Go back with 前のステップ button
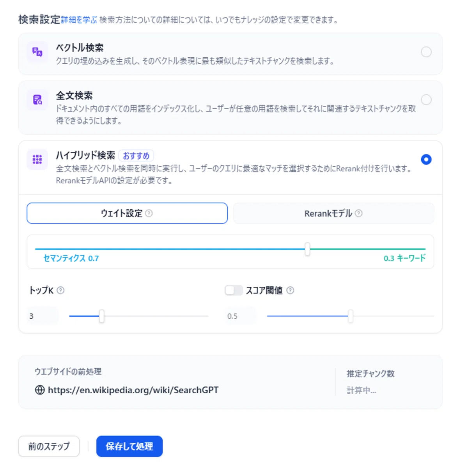This screenshot has width=468, height=476. [49, 446]
